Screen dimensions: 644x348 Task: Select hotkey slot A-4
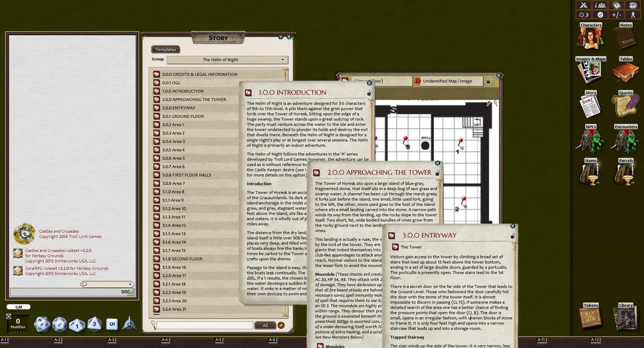coord(165,340)
